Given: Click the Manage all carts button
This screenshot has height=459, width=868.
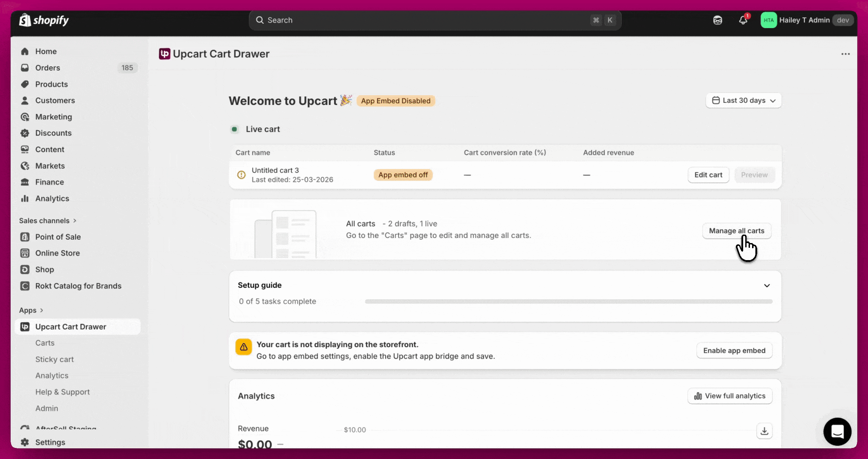Looking at the screenshot, I should pos(736,231).
